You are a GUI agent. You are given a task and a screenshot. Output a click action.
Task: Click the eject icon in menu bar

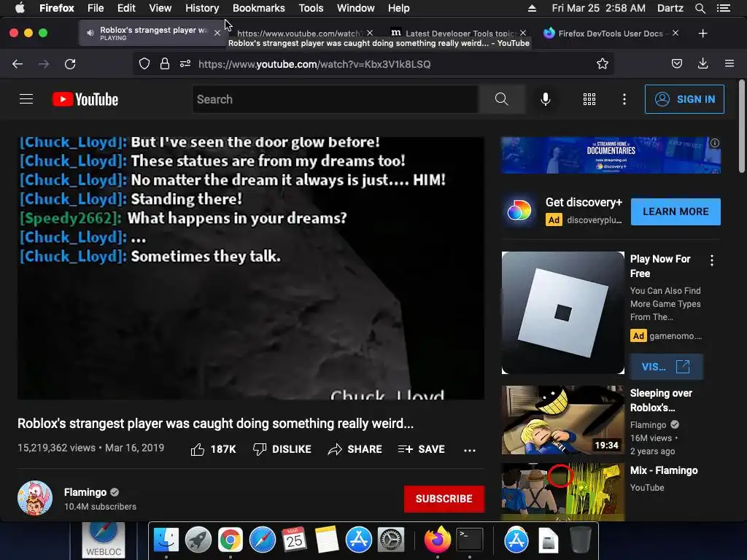coord(532,8)
